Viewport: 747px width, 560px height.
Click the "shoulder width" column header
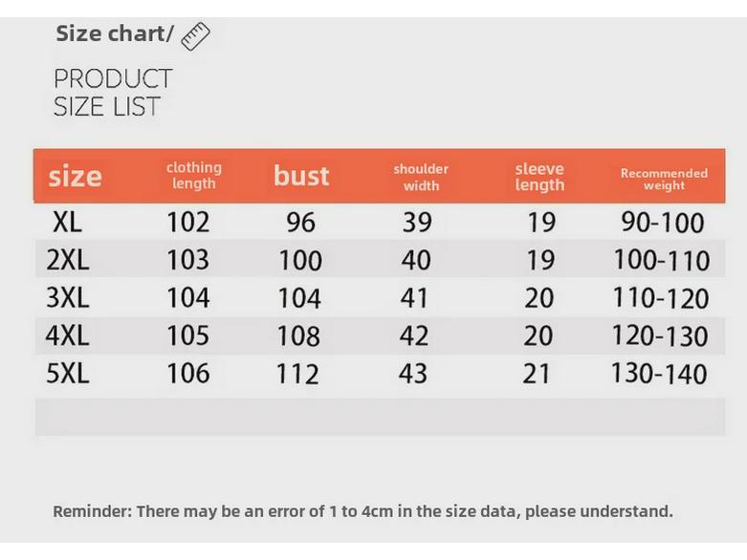tap(421, 177)
